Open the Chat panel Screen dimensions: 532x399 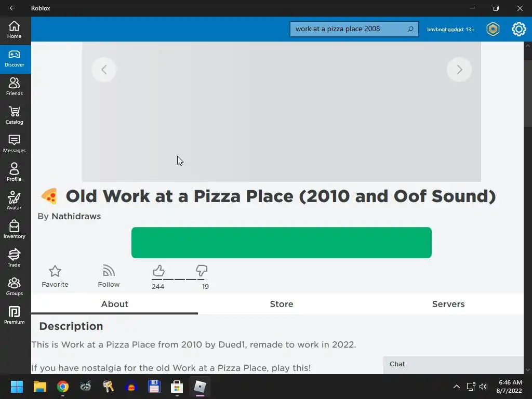tap(453, 365)
